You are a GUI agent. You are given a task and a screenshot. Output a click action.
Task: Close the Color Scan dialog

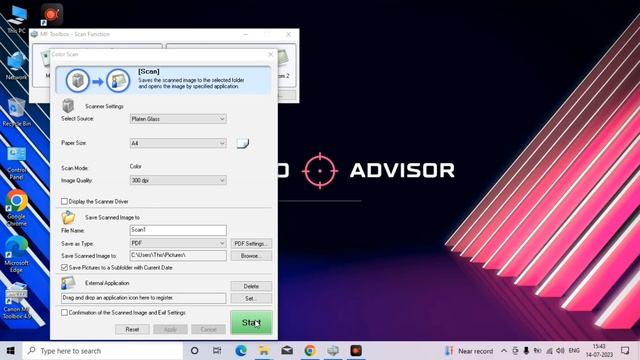270,54
